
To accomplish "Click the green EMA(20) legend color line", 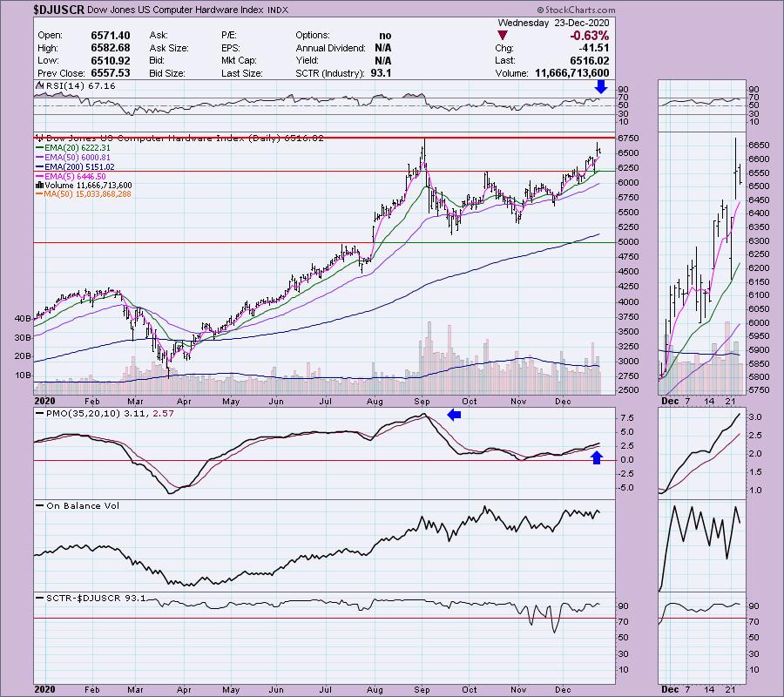I will (39, 148).
